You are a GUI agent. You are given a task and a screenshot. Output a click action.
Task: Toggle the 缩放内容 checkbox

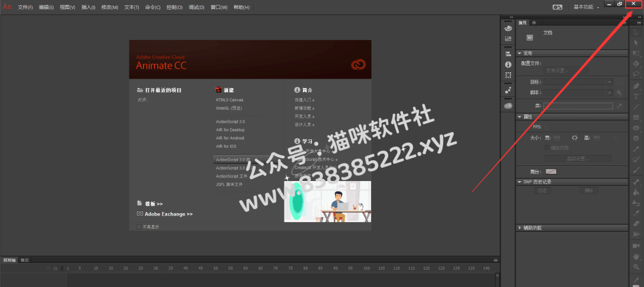(547, 148)
